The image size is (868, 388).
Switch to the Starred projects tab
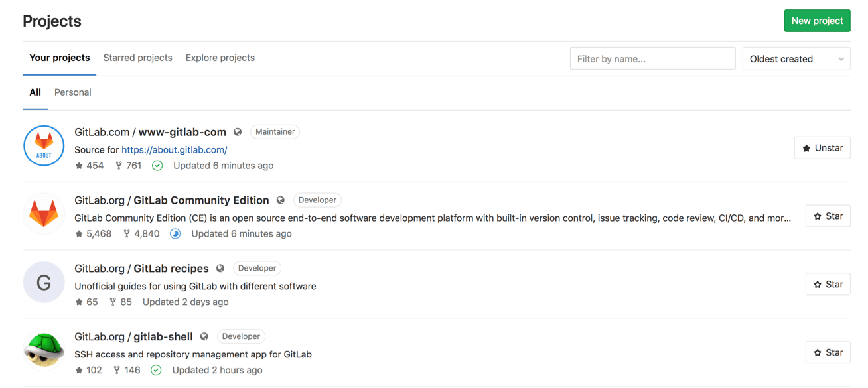tap(137, 58)
